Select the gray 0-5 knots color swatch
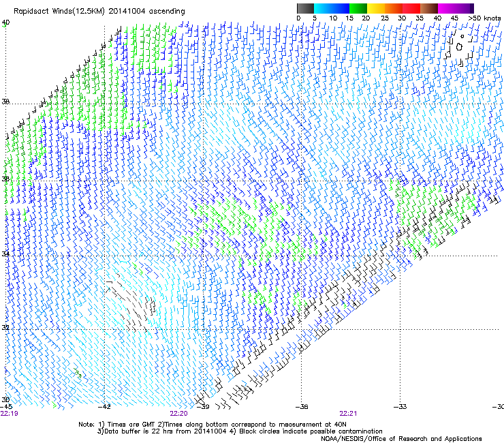Image resolution: width=504 pixels, height=443 pixels. [x=305, y=8]
